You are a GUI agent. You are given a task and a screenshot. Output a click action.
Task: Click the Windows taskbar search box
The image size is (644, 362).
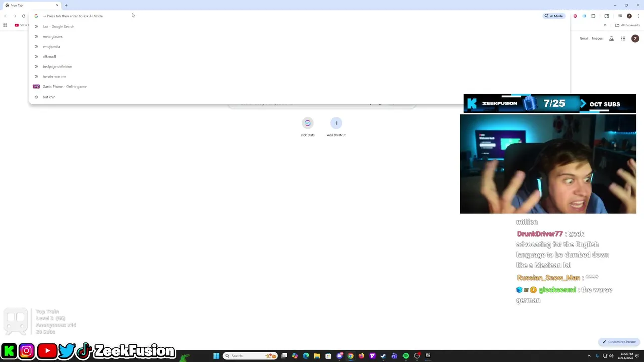tap(251, 356)
